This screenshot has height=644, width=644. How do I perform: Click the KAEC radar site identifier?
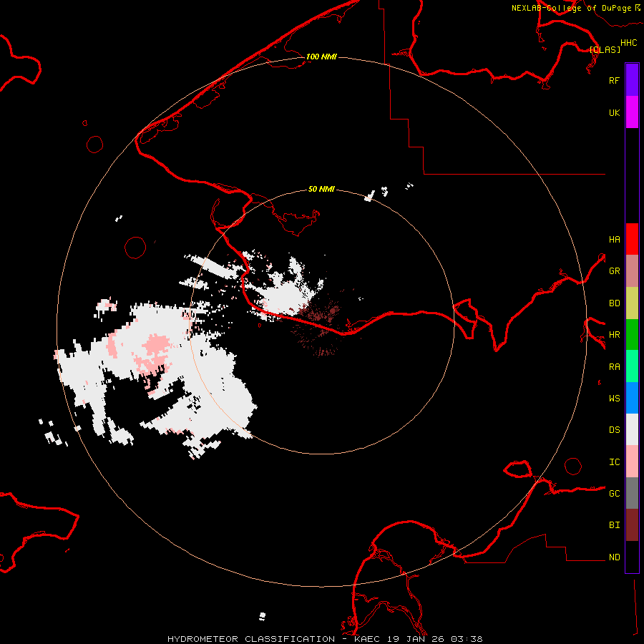[x=368, y=639]
